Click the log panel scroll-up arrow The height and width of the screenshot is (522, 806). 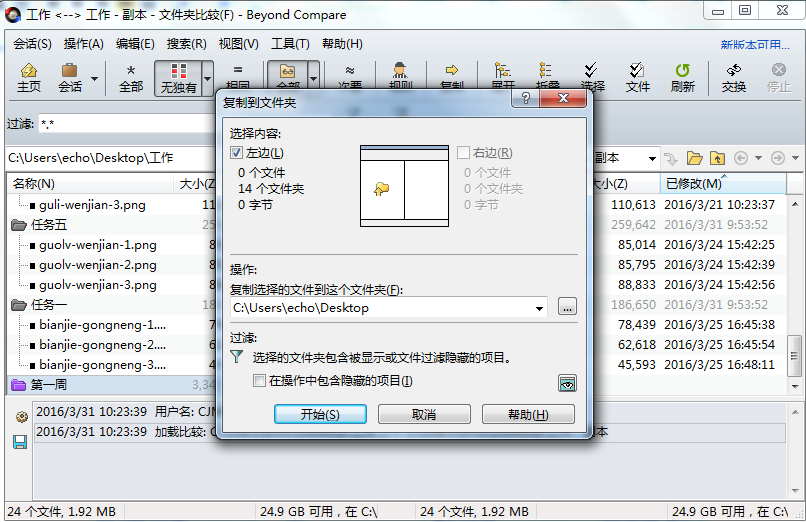click(x=795, y=412)
